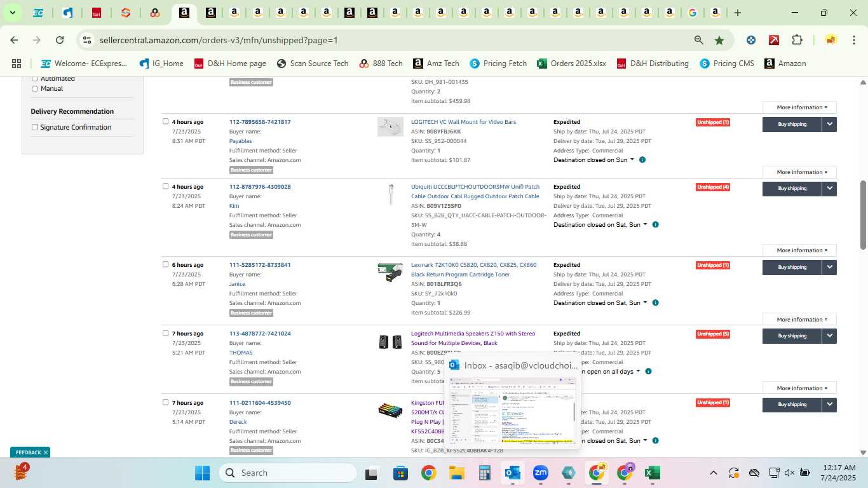Click the tab search chevron button
The width and height of the screenshot is (868, 488).
click(12, 13)
